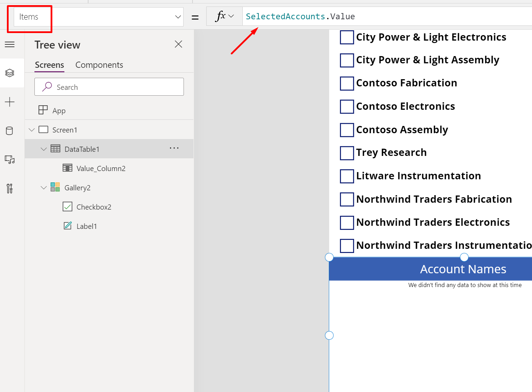The width and height of the screenshot is (532, 392).
Task: Click the Tree view panel title
Action: click(x=58, y=45)
